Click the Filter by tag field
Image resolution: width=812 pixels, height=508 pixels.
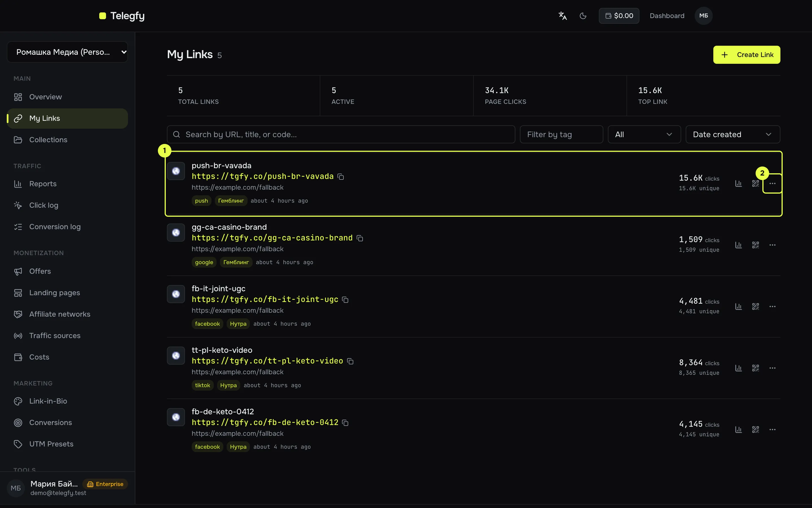tap(561, 134)
